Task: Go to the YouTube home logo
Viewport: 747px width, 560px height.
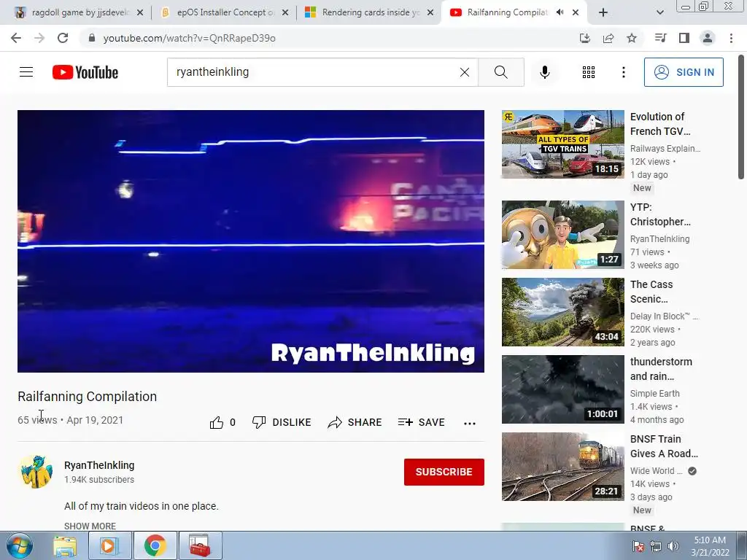Action: click(x=85, y=72)
